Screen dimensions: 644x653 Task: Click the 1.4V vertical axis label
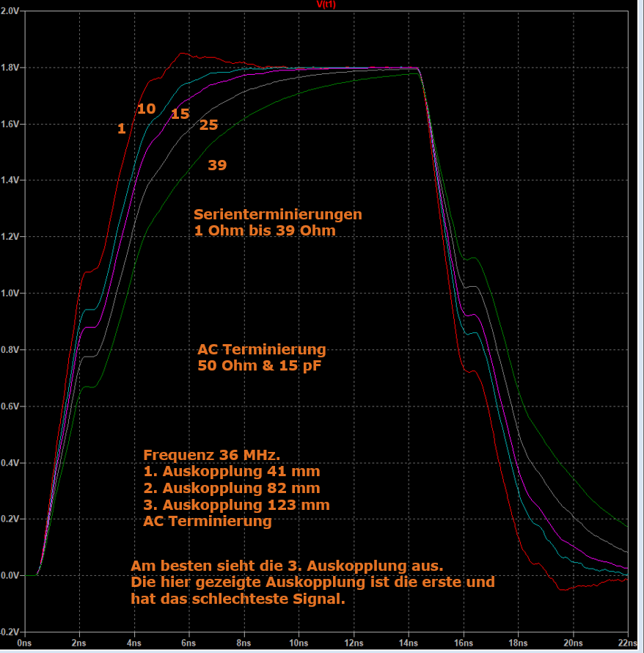tap(10, 180)
